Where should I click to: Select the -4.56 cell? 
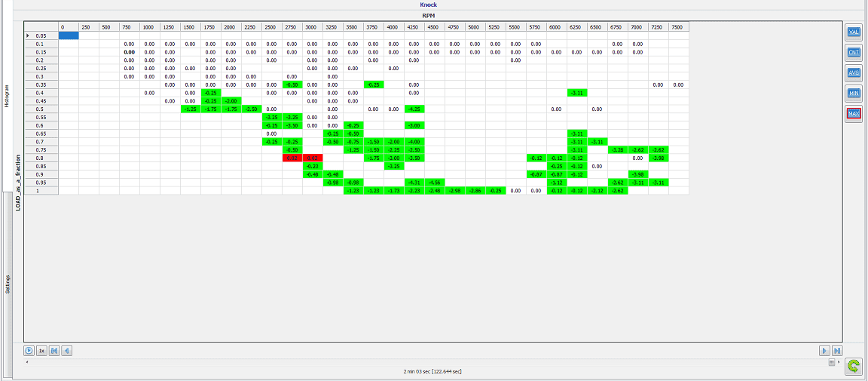click(x=435, y=183)
